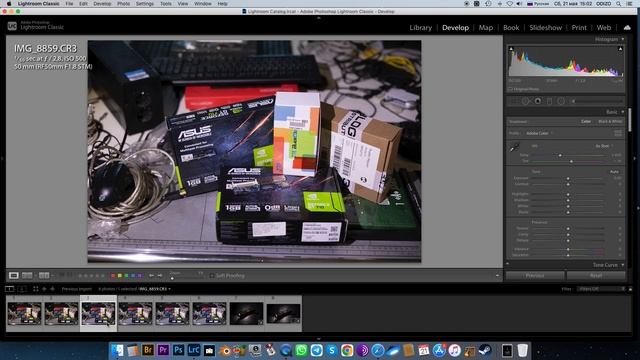Toggle green color label in toolbar
This screenshot has width=640, height=360.
point(126,276)
